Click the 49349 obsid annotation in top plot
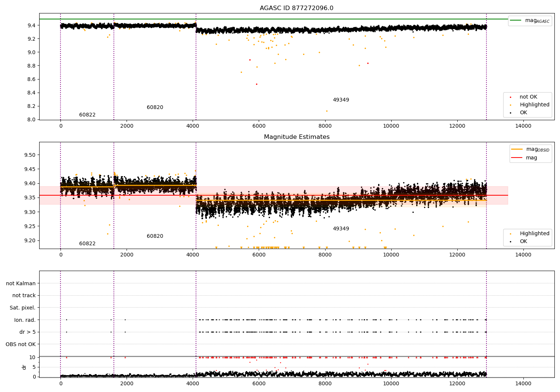The image size is (560, 392). 341,100
